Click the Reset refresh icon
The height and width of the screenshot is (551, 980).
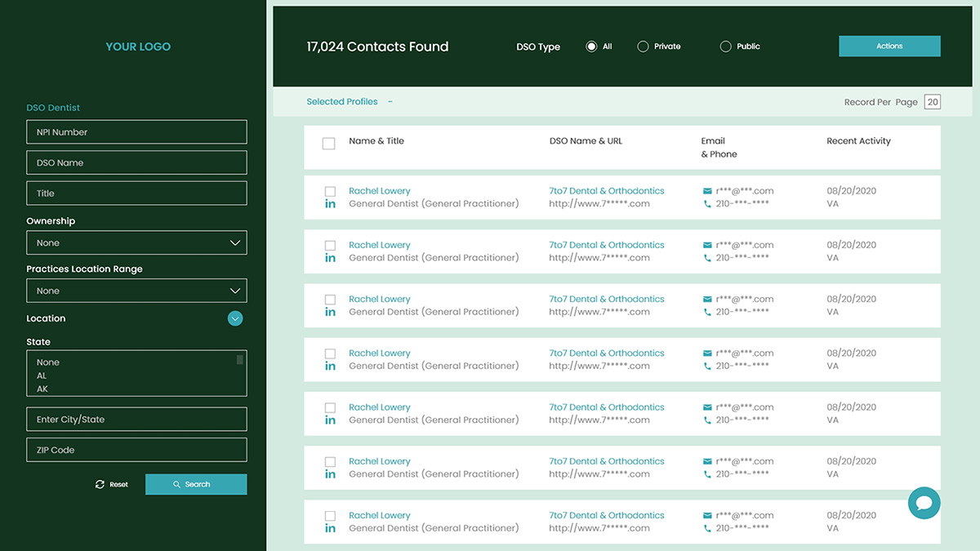(x=100, y=484)
